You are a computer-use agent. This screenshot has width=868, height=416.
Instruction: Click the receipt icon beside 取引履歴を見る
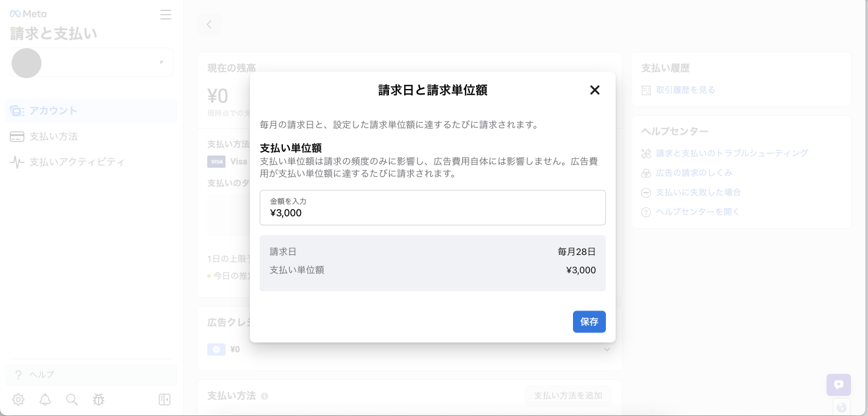646,90
